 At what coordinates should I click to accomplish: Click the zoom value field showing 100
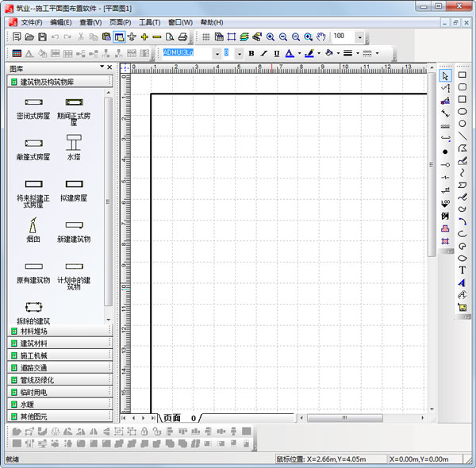344,36
